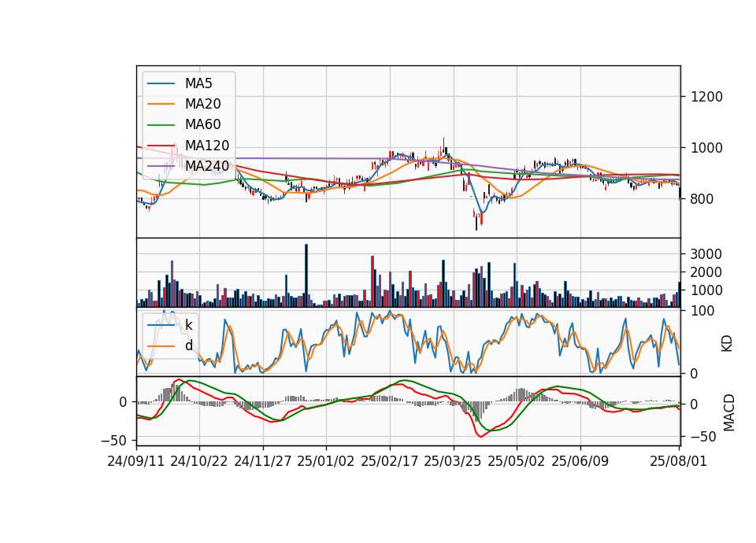This screenshot has width=756, height=543.
Task: Click the MACD axis title
Action: coord(729,412)
